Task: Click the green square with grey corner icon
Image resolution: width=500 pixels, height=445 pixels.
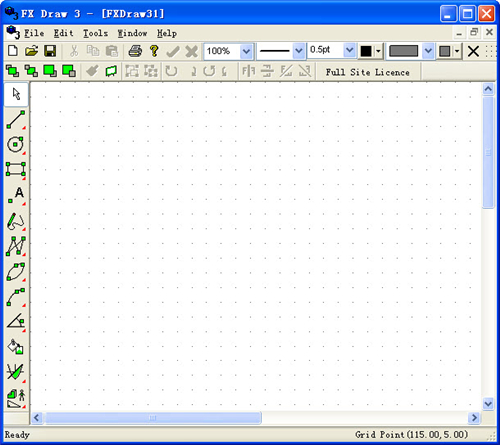Action: (69, 71)
